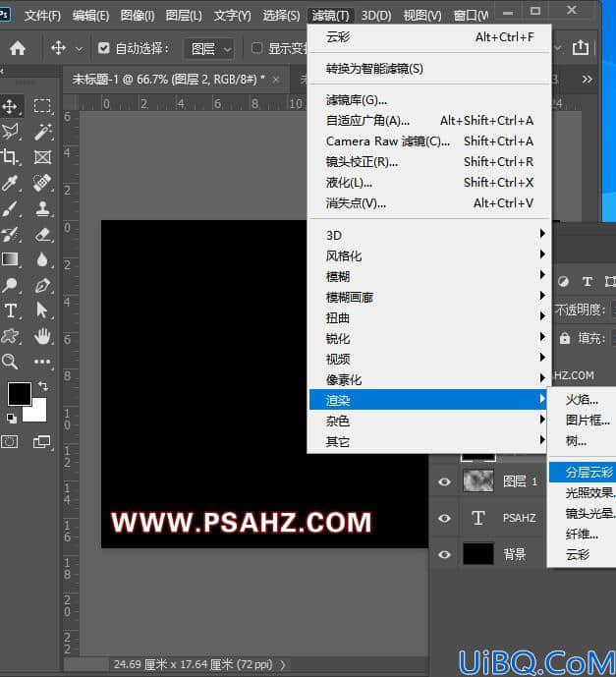Viewport: 616px width, 677px height.
Task: Click the Share icon in options bar
Action: (x=581, y=47)
